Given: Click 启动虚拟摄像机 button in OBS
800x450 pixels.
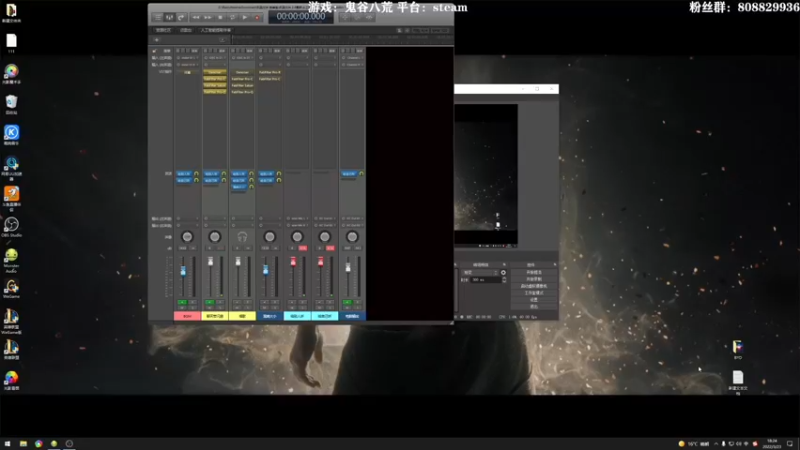Looking at the screenshot, I should (x=534, y=286).
